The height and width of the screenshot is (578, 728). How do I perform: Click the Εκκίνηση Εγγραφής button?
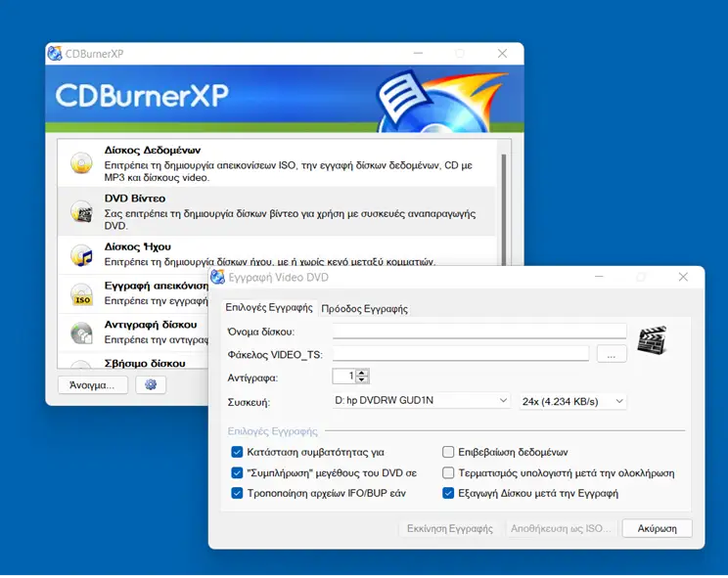tap(450, 528)
